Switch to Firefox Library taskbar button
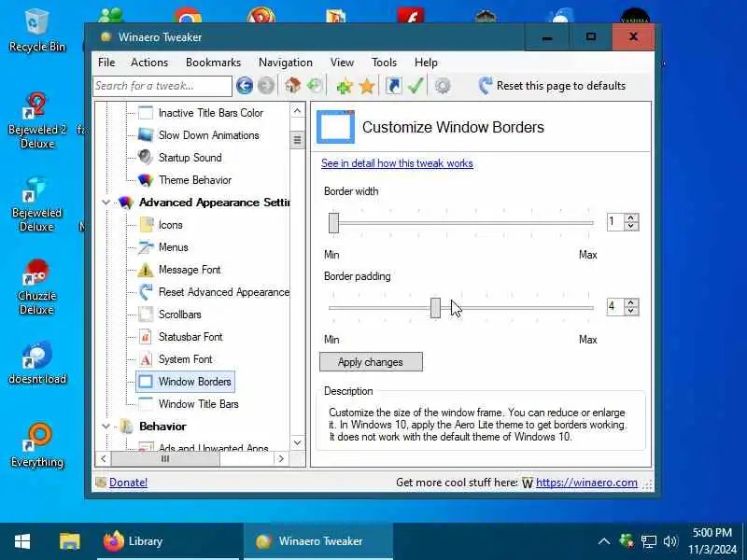The height and width of the screenshot is (560, 747). [x=170, y=541]
